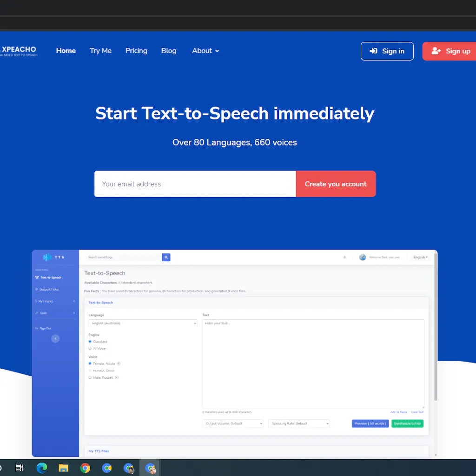Click the Sign in button

coord(387,51)
